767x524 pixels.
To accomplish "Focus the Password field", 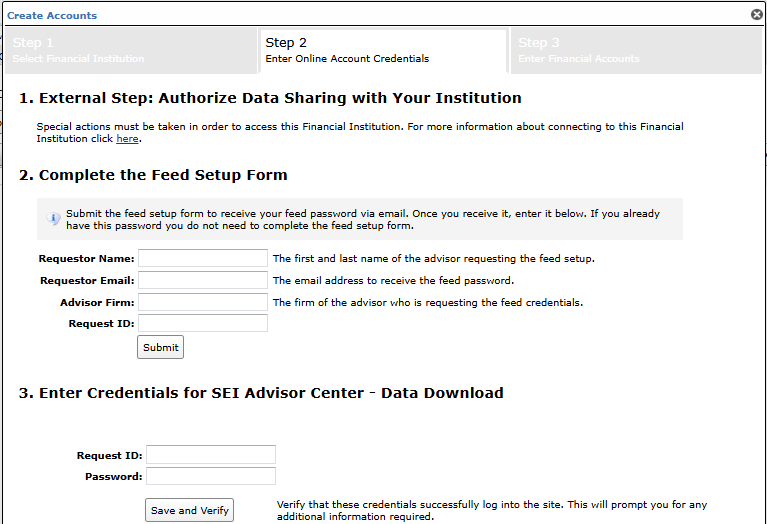I will 211,476.
